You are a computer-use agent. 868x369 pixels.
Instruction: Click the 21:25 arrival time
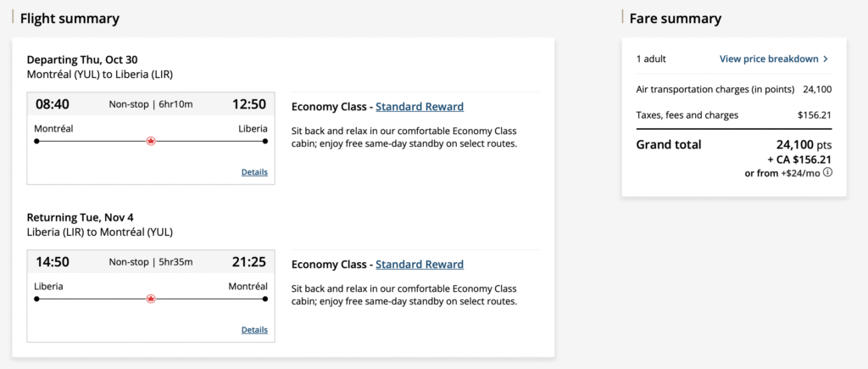249,262
